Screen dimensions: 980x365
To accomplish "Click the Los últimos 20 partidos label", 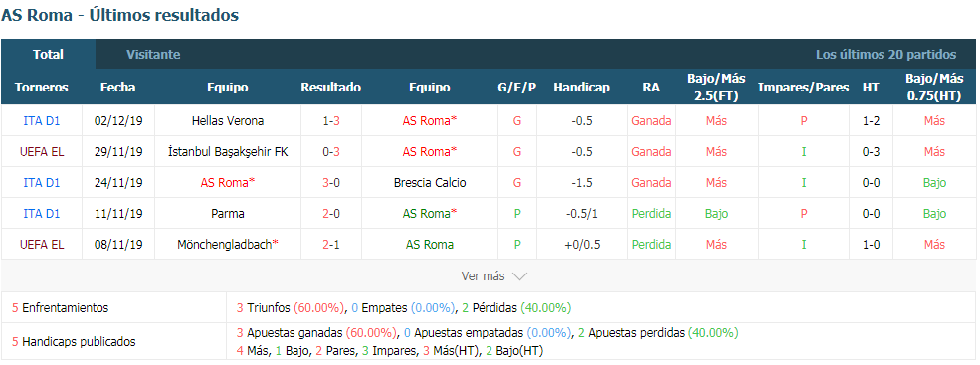I will (885, 55).
